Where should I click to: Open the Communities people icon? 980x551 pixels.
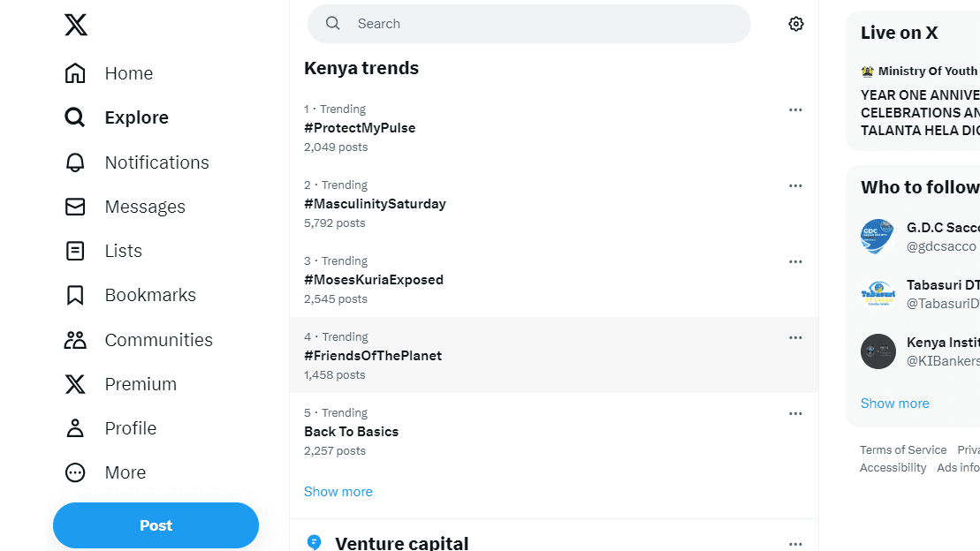[75, 340]
